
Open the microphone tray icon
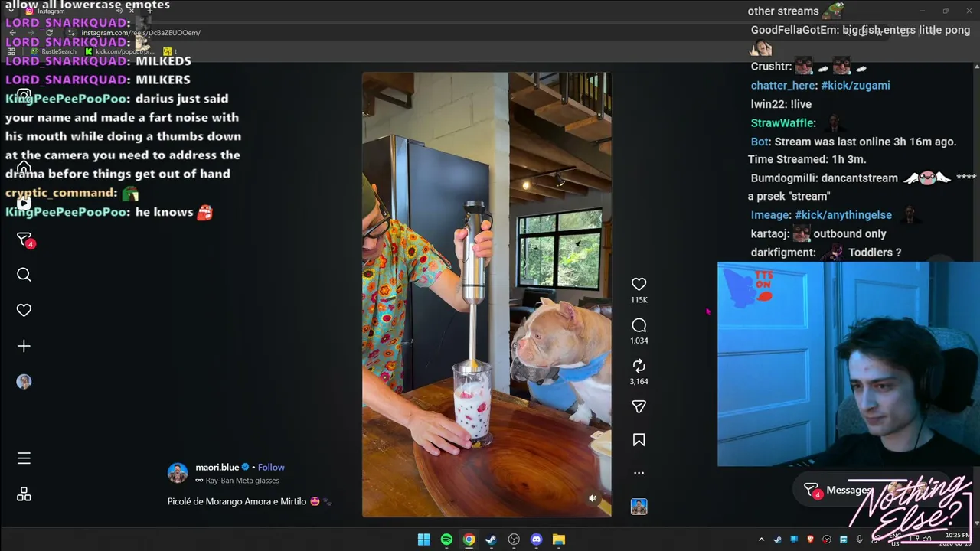859,540
